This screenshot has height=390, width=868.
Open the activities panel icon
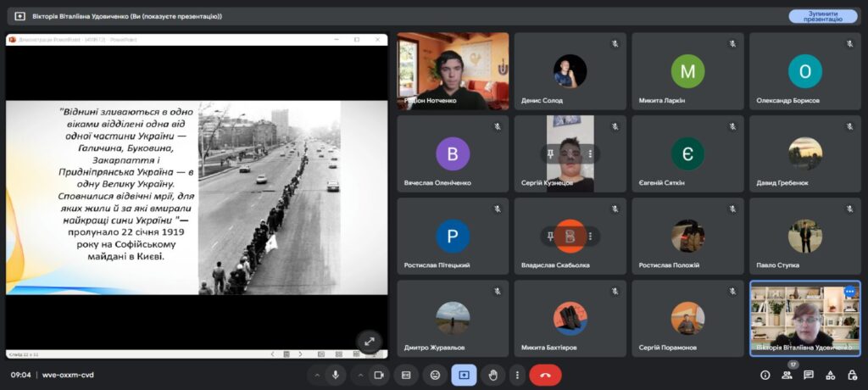click(x=831, y=374)
